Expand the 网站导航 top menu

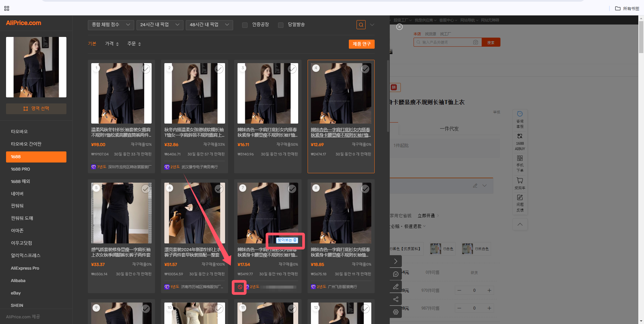pos(469,20)
